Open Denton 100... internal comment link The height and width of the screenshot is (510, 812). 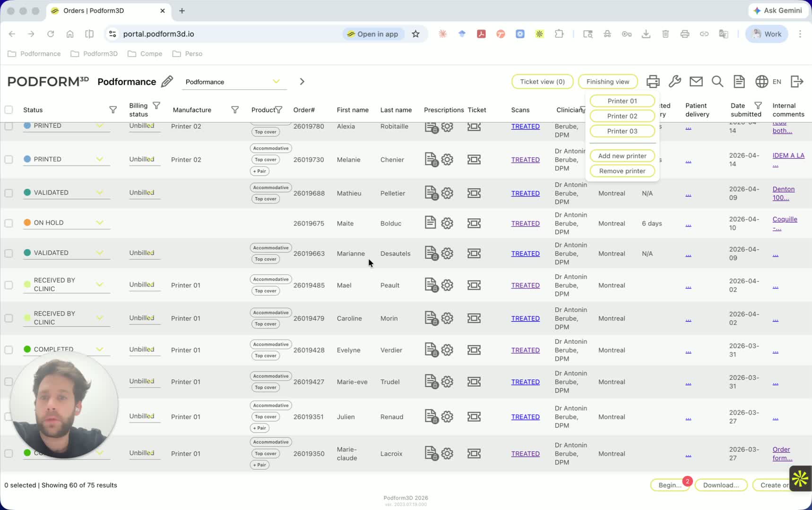[783, 193]
